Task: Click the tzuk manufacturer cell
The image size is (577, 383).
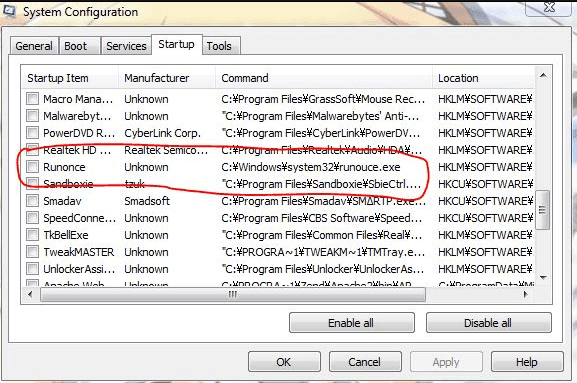Action: 134,184
